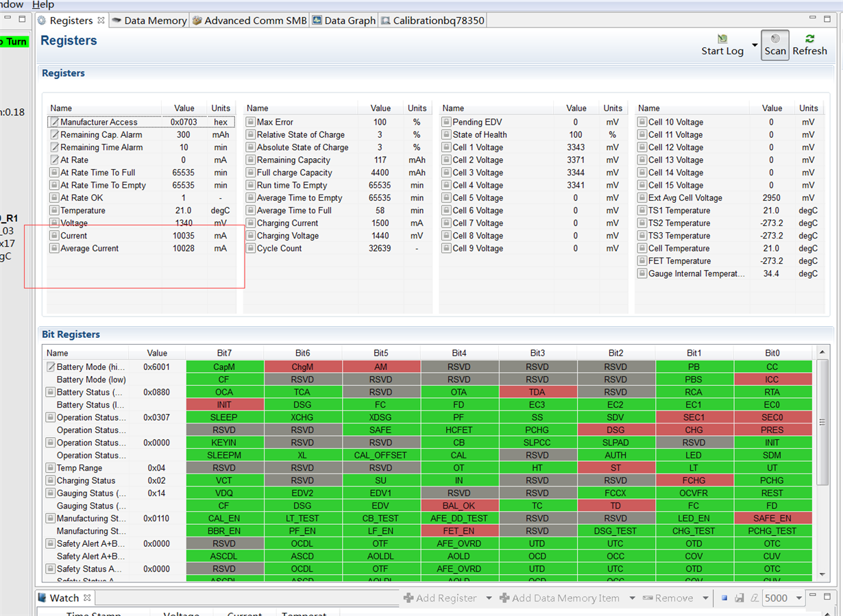This screenshot has height=616, width=843.
Task: Click the lock icon next to Temperature row
Action: tap(54, 210)
